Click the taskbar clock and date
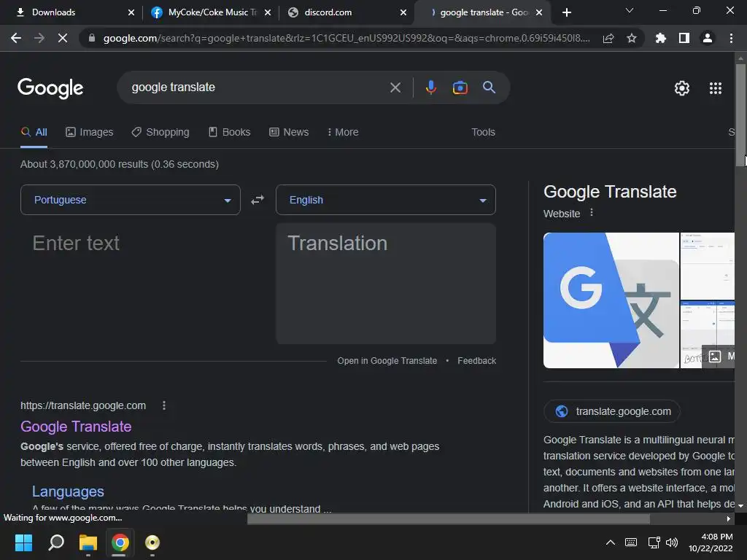Screen dimensions: 747x560 click(711, 542)
